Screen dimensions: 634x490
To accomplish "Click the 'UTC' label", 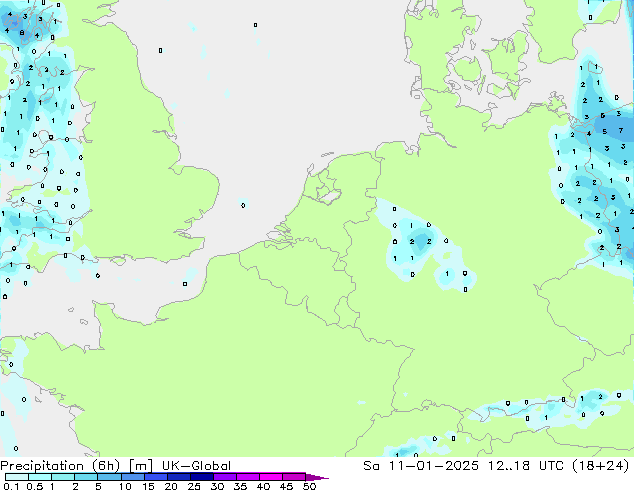I will click(552, 466).
